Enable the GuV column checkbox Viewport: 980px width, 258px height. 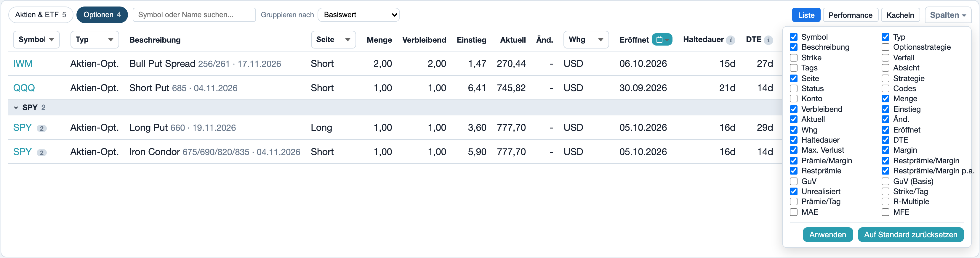[x=793, y=181]
